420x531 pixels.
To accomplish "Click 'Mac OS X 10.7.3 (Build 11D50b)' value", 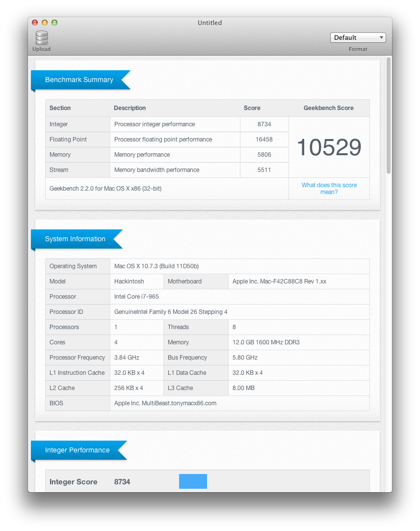I will point(156,266).
